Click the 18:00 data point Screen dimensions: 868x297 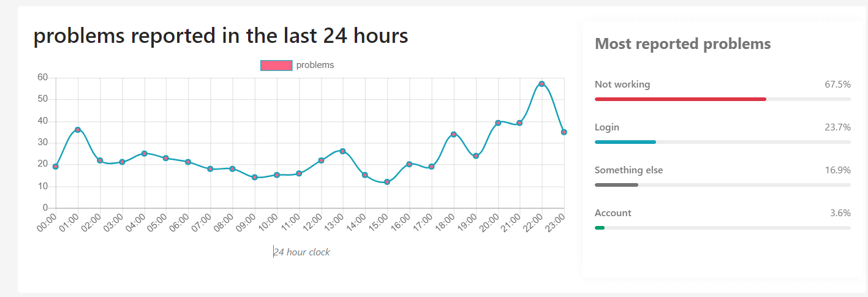click(453, 134)
